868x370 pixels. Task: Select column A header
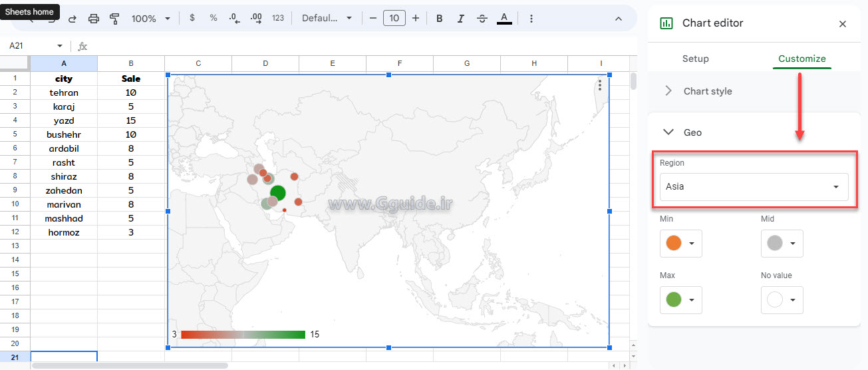[x=64, y=63]
